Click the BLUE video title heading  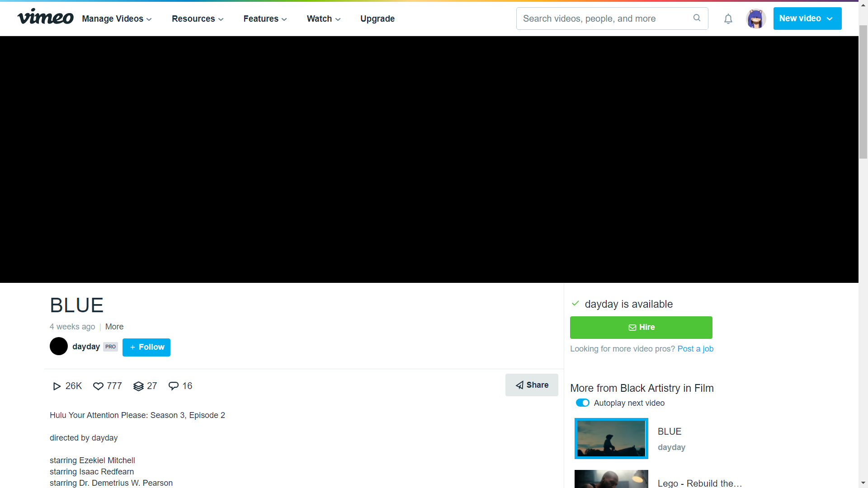pyautogui.click(x=77, y=305)
